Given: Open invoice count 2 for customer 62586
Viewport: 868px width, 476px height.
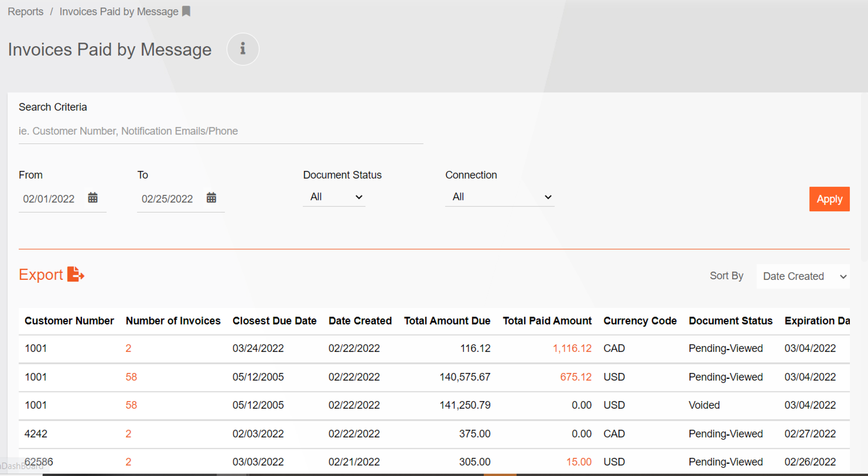Looking at the screenshot, I should click(128, 462).
